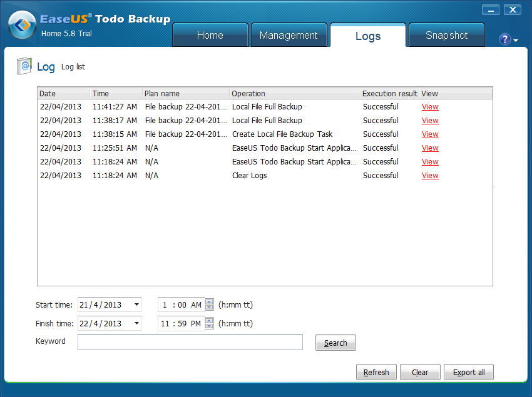Select Create Local File Backup Task operation text
The width and height of the screenshot is (532, 397).
coord(282,134)
